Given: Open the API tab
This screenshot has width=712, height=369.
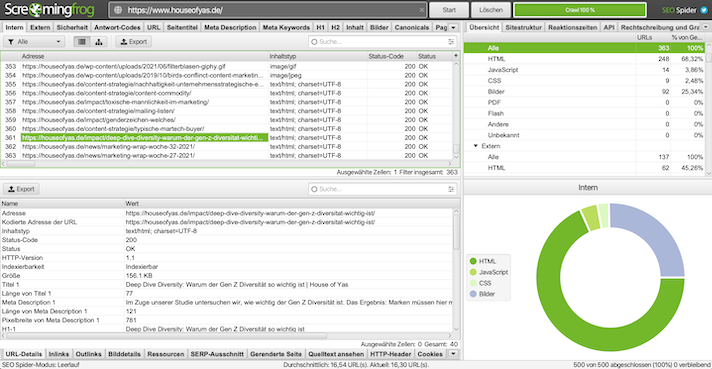Looking at the screenshot, I should (609, 27).
